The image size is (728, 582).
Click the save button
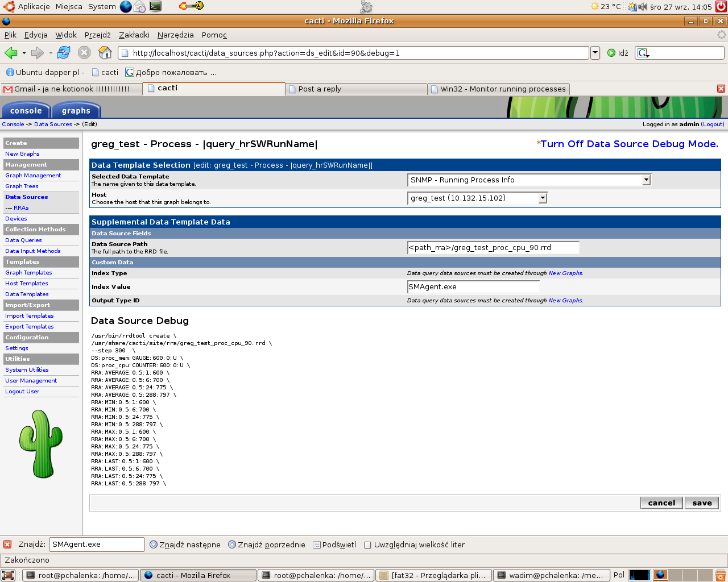pyautogui.click(x=702, y=503)
